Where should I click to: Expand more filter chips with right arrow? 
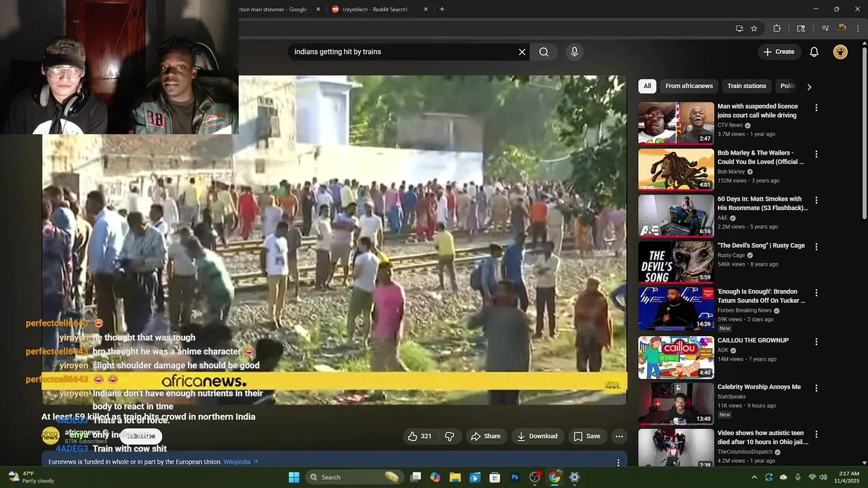pos(809,87)
